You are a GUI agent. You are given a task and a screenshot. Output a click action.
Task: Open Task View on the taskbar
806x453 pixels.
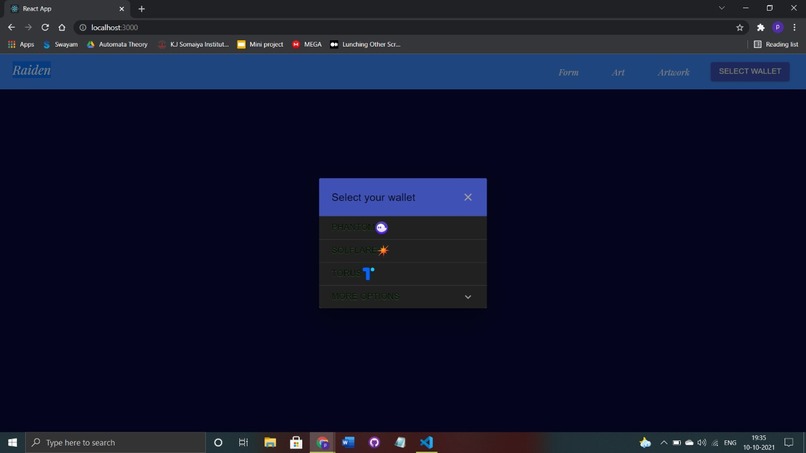pyautogui.click(x=243, y=442)
